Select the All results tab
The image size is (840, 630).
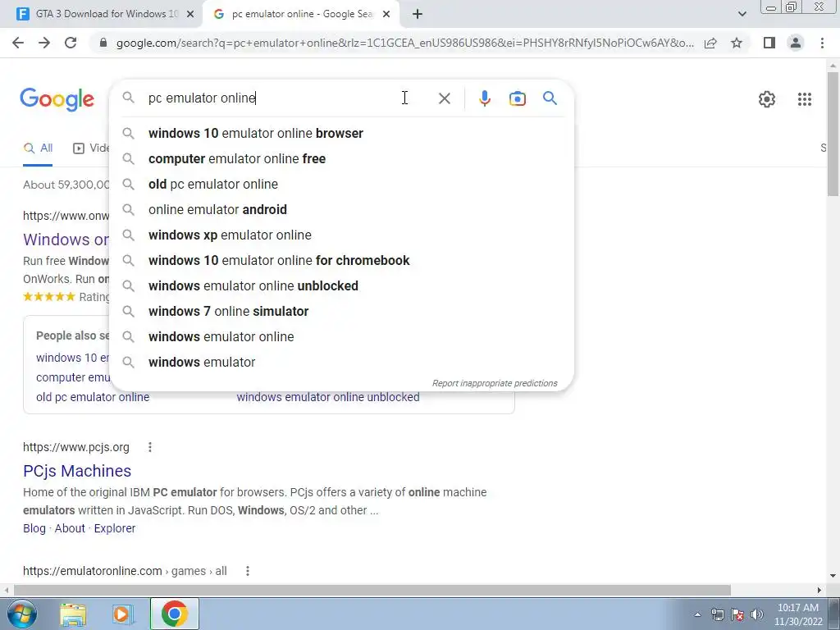[38, 148]
